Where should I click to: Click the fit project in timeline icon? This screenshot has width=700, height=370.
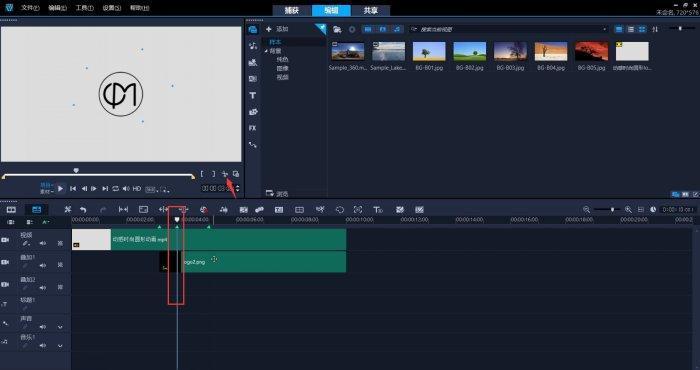pyautogui.click(x=641, y=209)
